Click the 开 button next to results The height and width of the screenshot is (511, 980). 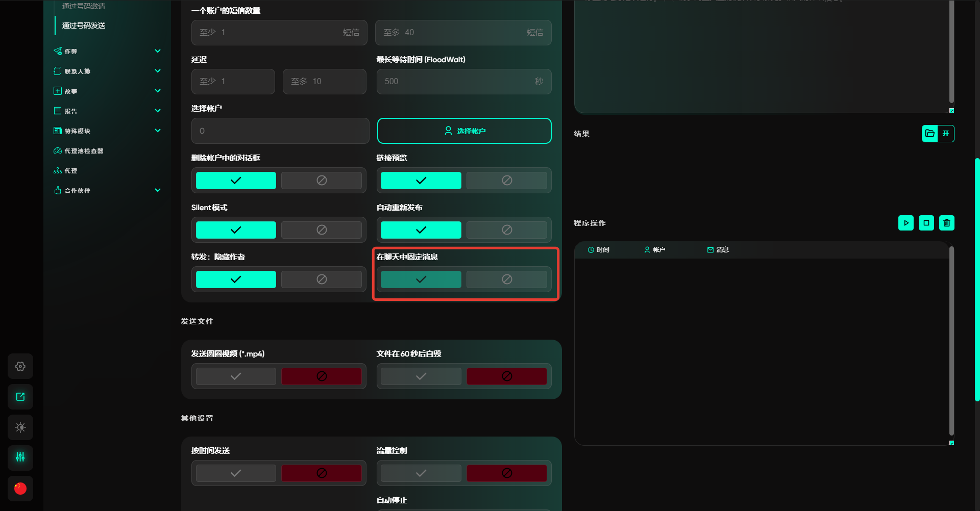click(x=946, y=134)
